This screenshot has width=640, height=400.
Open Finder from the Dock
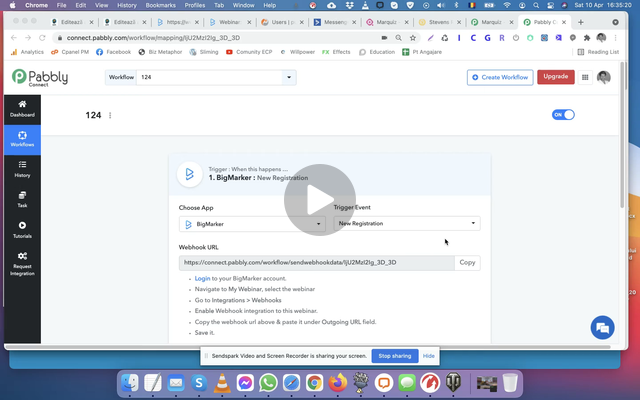(130, 383)
